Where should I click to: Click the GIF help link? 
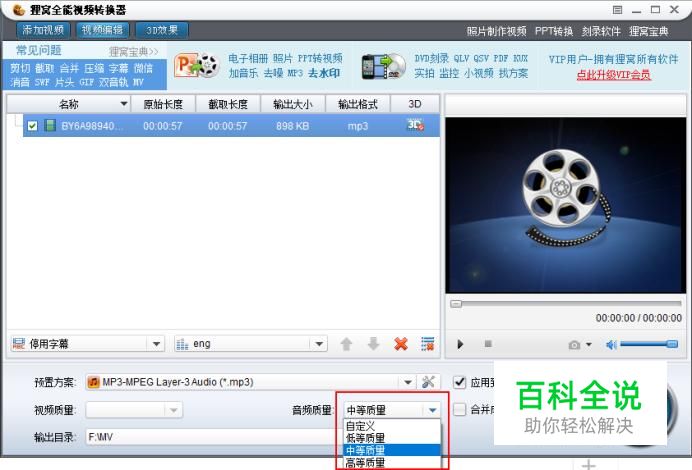(86, 82)
